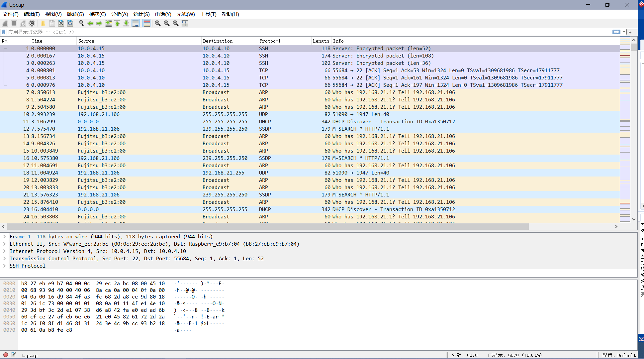Image resolution: width=644 pixels, height=359 pixels.
Task: Open the display filter history dropdown
Action: 624,32
